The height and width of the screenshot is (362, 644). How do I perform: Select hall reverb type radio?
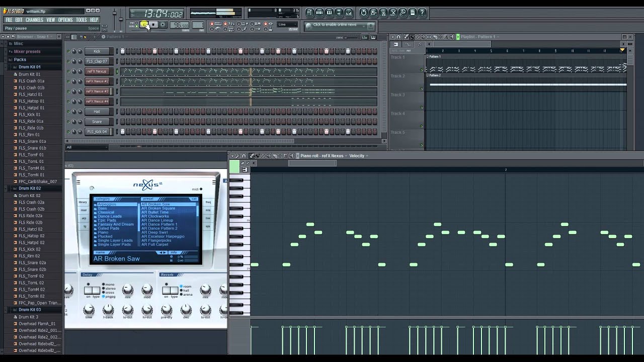182,291
